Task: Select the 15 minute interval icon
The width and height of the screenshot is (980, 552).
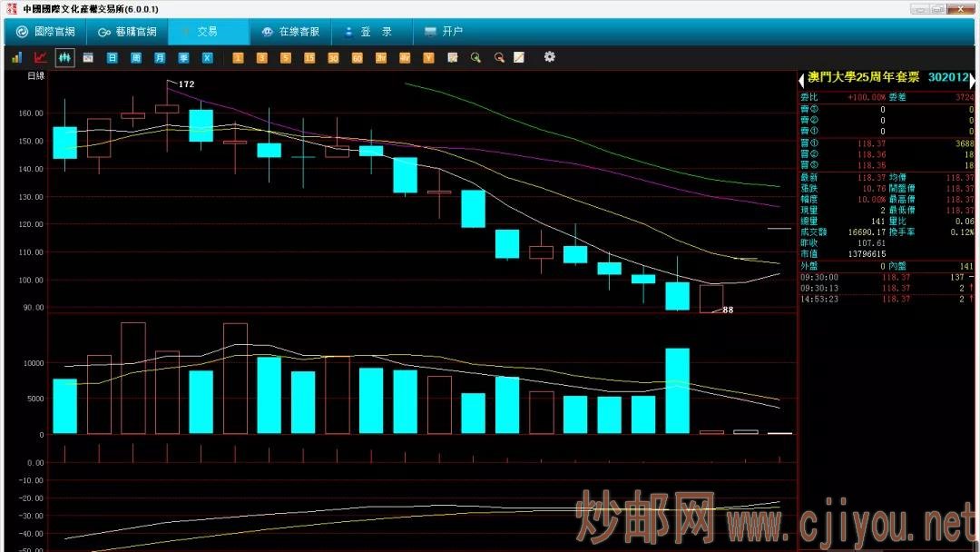Action: [309, 58]
